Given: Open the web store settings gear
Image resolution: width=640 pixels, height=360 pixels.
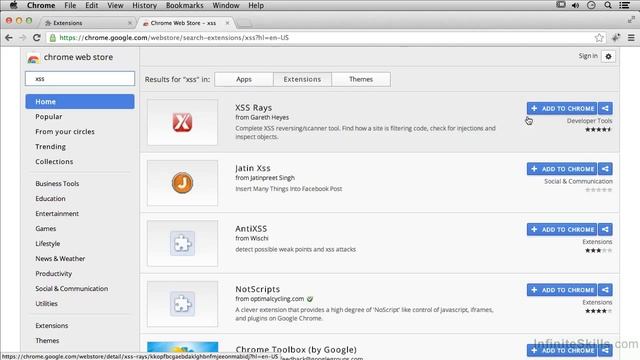Looking at the screenshot, I should pyautogui.click(x=608, y=56).
